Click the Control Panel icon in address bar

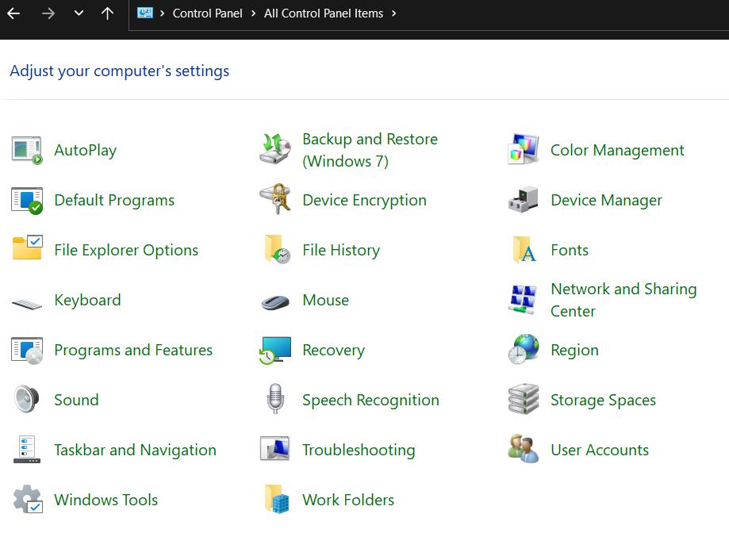[145, 13]
